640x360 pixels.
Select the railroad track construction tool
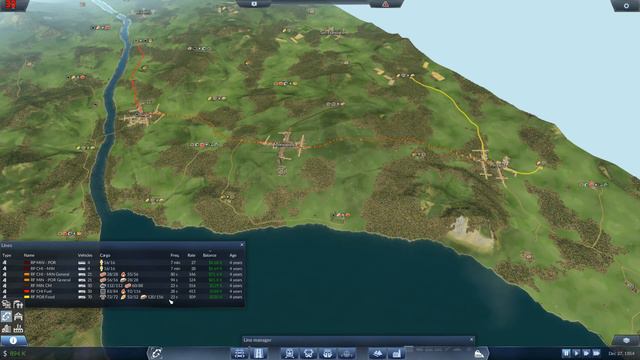point(240,353)
